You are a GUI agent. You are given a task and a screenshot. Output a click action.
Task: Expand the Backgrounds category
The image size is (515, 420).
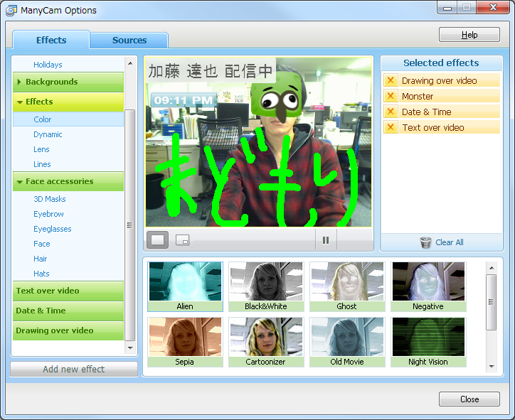tap(68, 82)
